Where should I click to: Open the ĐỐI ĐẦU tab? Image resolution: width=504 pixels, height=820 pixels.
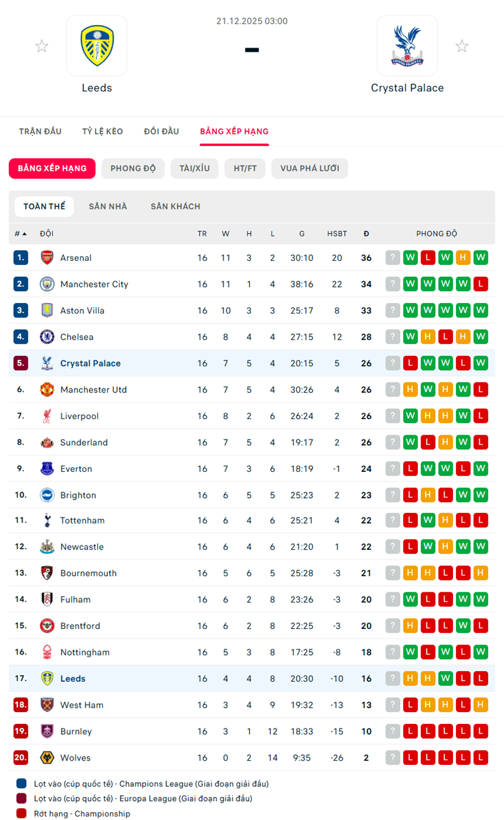pos(161,132)
